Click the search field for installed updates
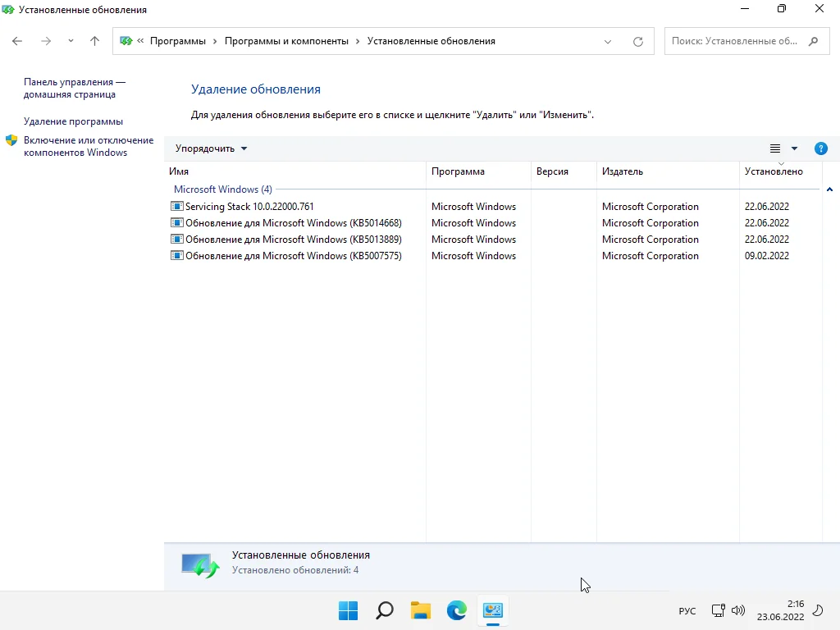This screenshot has width=840, height=630. (x=746, y=41)
